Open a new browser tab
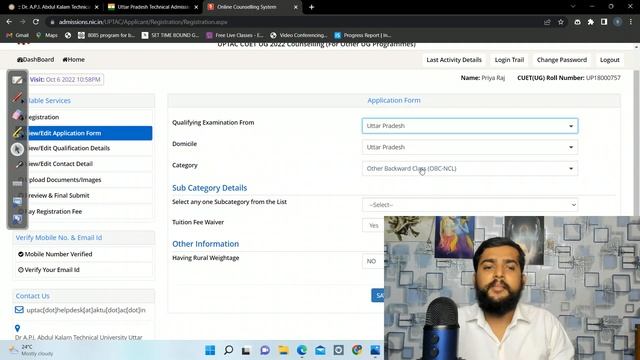640x360 pixels. [311, 7]
